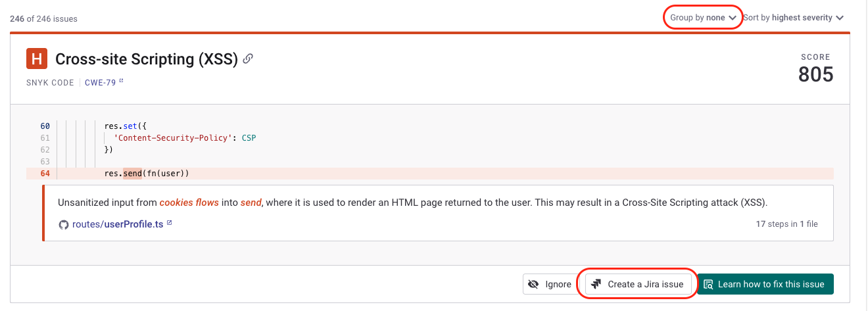
Task: Select the Cross-site Scripting (XSS) issue title
Action: coord(146,59)
